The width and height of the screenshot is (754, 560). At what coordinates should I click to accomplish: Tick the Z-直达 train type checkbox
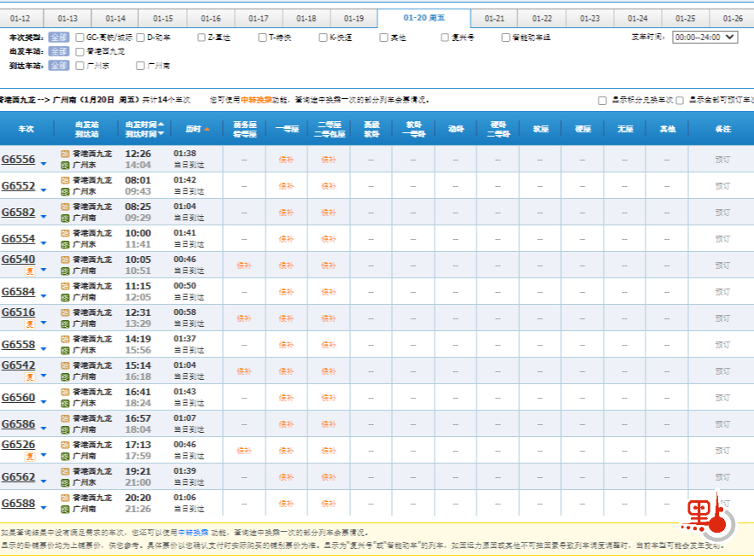tap(202, 38)
